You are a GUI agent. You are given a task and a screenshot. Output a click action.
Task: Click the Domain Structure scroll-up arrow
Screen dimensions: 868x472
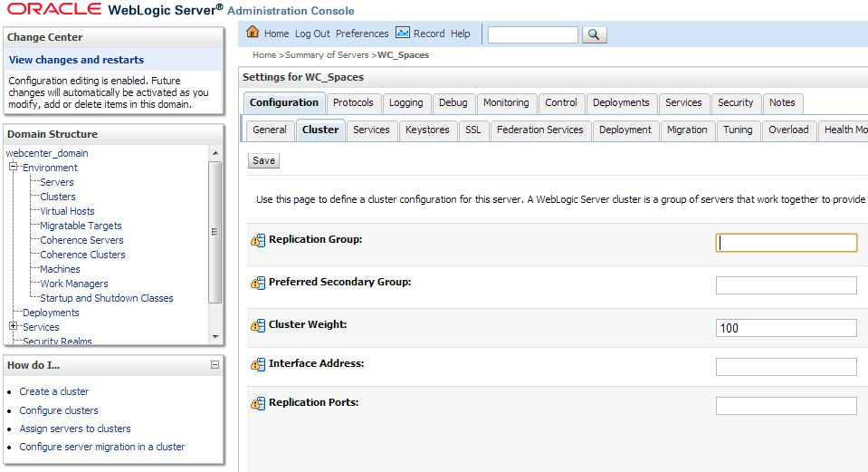[215, 153]
